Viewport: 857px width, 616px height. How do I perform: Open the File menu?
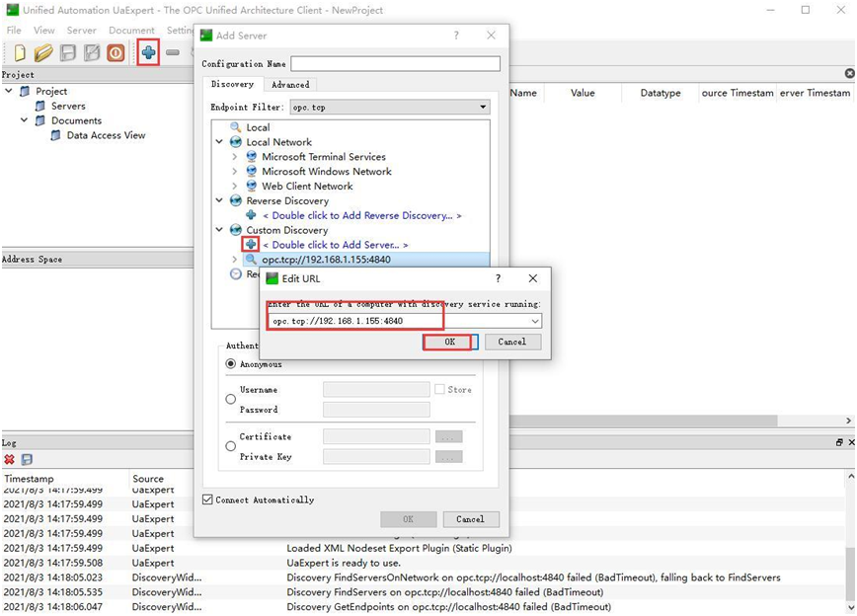pyautogui.click(x=14, y=30)
